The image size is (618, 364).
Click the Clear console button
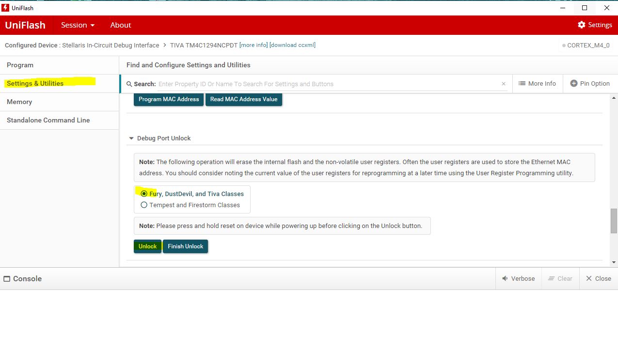pyautogui.click(x=560, y=278)
